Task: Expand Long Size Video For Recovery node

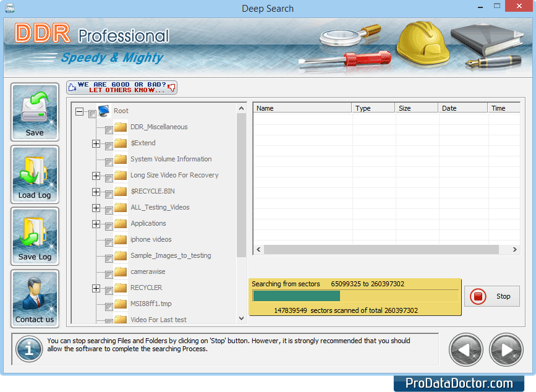Action: 96,176
